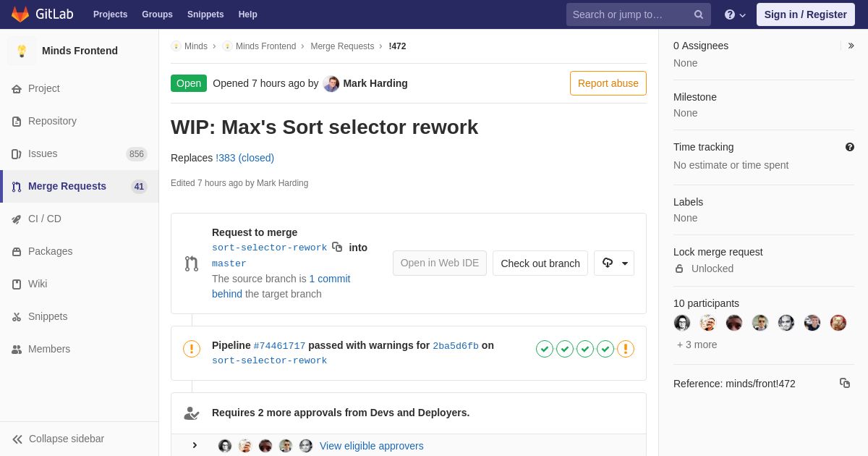868x456 pixels.
Task: Click the Unlocked lock icon
Action: [x=679, y=269]
